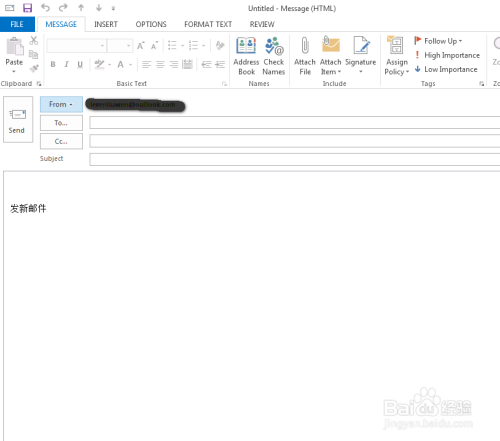Toggle underline formatting

tap(80, 64)
